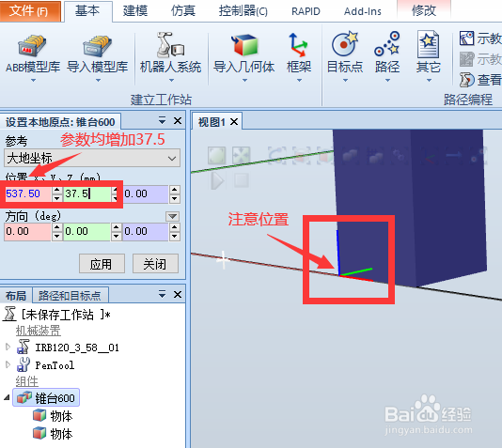Select the surface selection level icon
The image size is (502, 448).
click(301, 156)
